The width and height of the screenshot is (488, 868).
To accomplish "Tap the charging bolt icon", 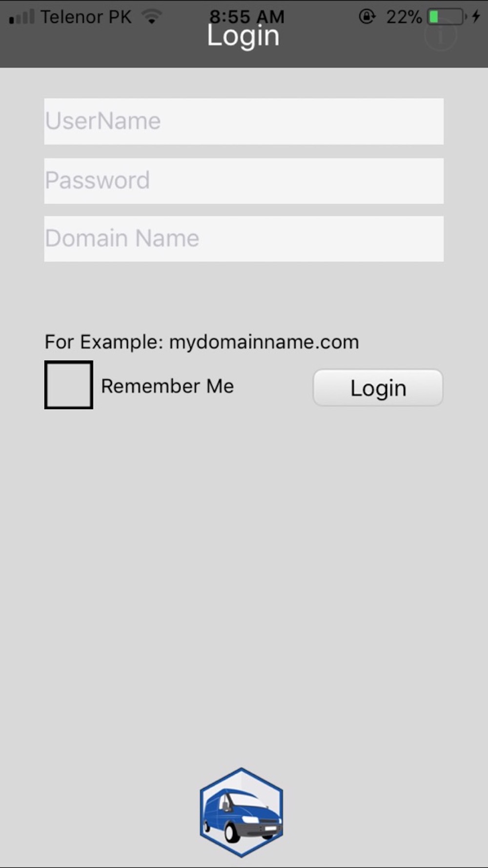I will 476,17.
